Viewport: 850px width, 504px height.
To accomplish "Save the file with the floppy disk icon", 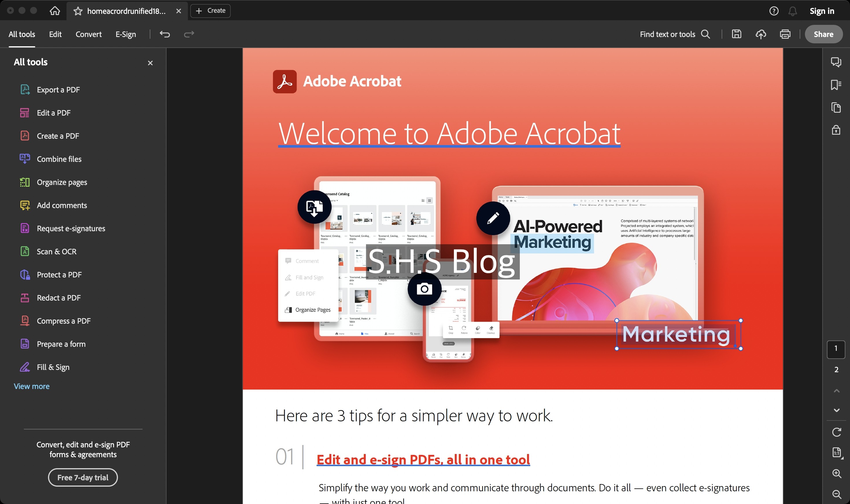I will click(x=736, y=34).
